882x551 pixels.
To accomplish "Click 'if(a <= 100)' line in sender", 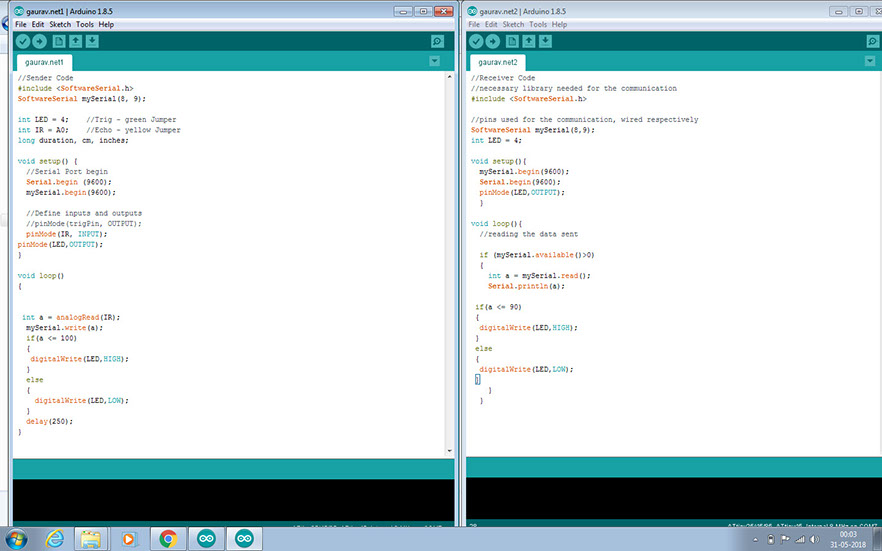I will click(51, 338).
